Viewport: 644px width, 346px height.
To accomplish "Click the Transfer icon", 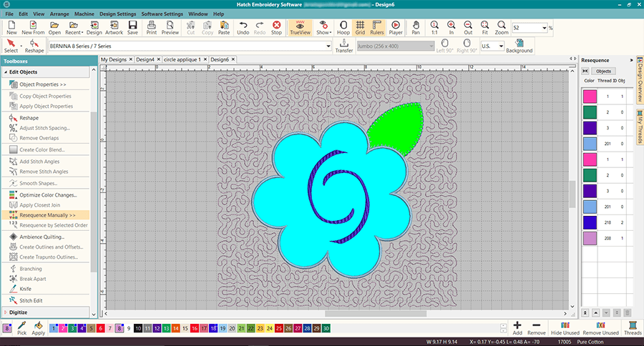I will pyautogui.click(x=343, y=46).
